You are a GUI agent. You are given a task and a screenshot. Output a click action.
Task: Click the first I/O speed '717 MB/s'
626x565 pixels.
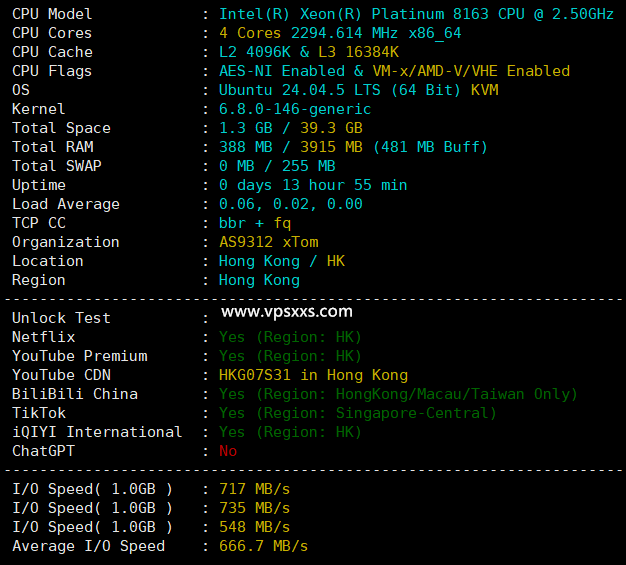[255, 490]
